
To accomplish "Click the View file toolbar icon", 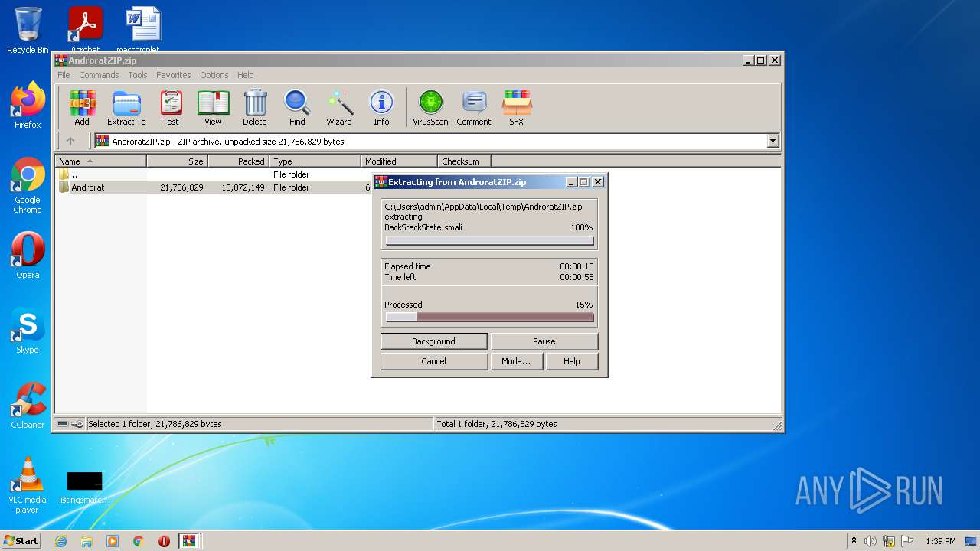I will (x=213, y=107).
